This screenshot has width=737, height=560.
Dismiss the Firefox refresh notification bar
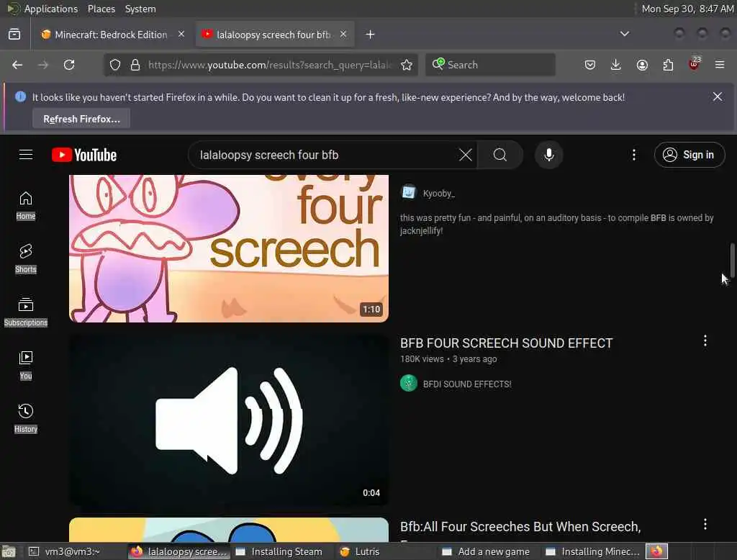718,96
